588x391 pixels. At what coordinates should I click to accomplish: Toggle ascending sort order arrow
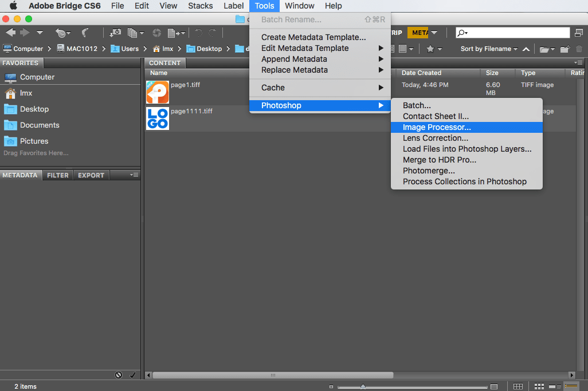coord(526,49)
